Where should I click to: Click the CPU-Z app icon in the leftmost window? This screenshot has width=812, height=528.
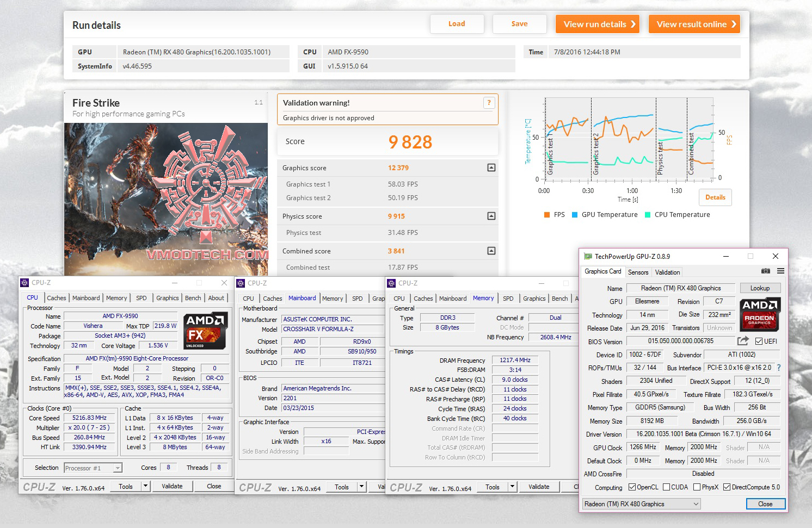coord(24,283)
